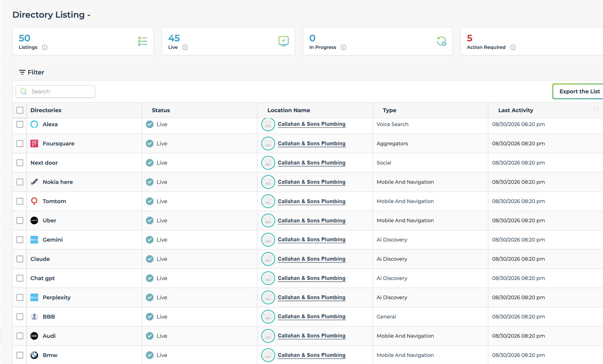Check the Perplexity row checkbox

(20, 297)
